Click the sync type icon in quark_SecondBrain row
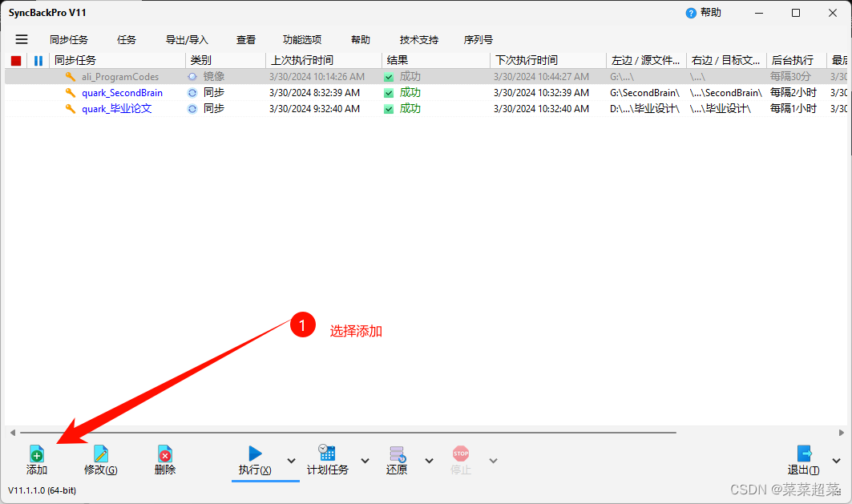 (x=192, y=93)
